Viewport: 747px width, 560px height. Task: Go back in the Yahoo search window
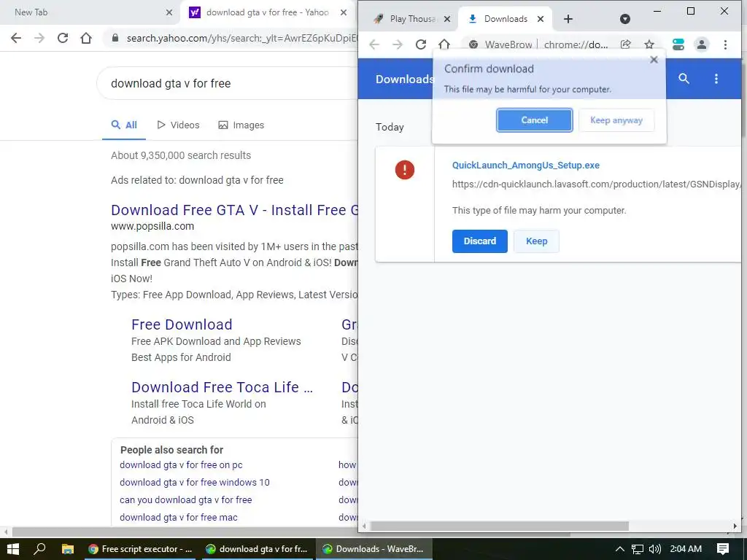(x=16, y=38)
